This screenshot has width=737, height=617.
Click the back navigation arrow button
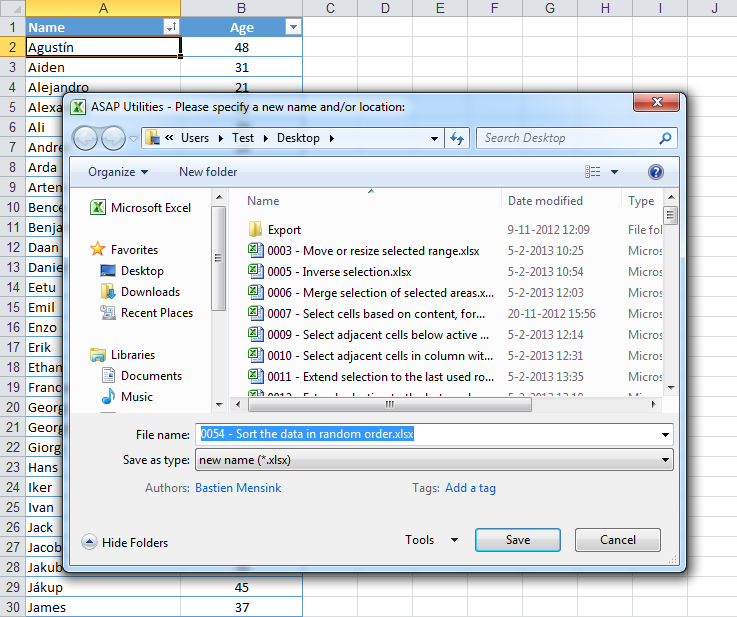pos(85,138)
